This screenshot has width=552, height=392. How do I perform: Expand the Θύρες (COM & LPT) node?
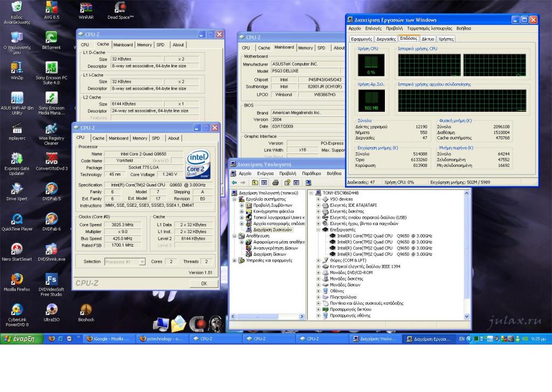tap(318, 261)
